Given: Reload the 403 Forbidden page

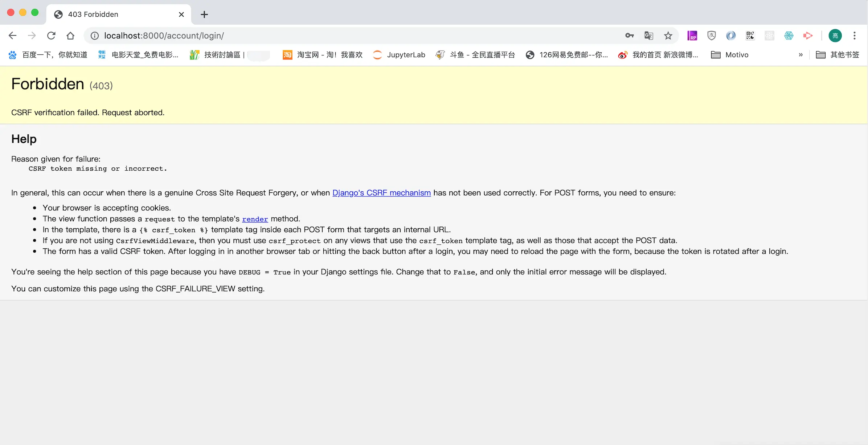Looking at the screenshot, I should point(51,36).
